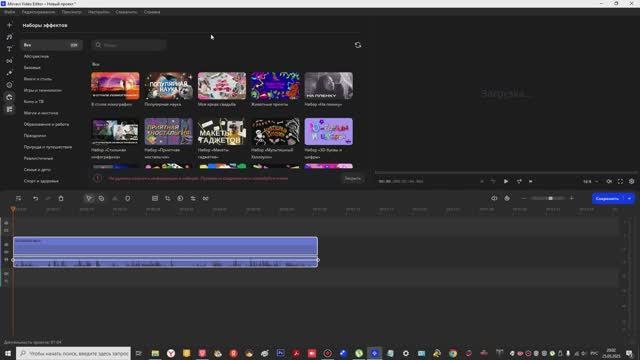Click the preview progress seek bar
This screenshot has width=640, height=360.
click(x=506, y=173)
